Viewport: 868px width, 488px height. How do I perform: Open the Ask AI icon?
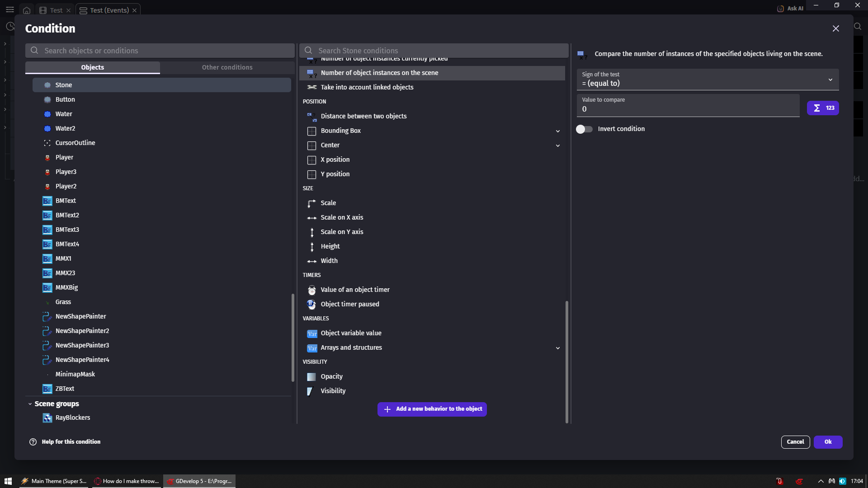point(780,9)
